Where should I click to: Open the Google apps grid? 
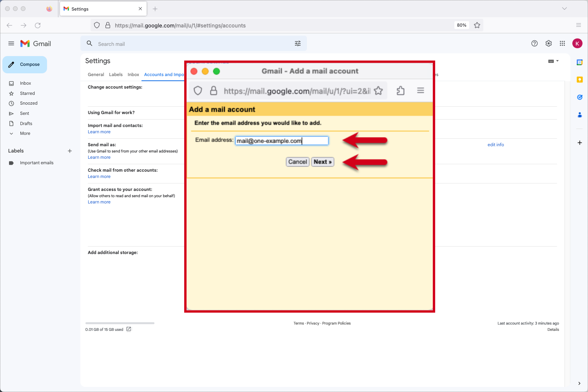pos(562,44)
